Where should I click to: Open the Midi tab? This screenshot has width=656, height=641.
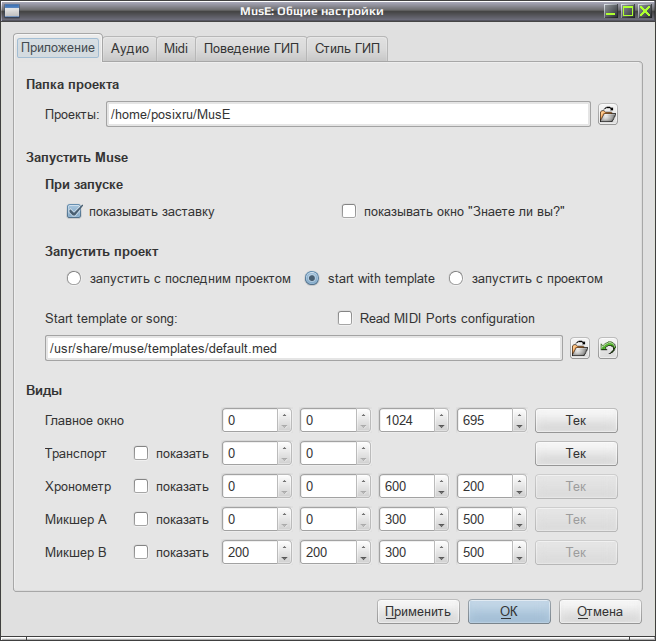(176, 49)
